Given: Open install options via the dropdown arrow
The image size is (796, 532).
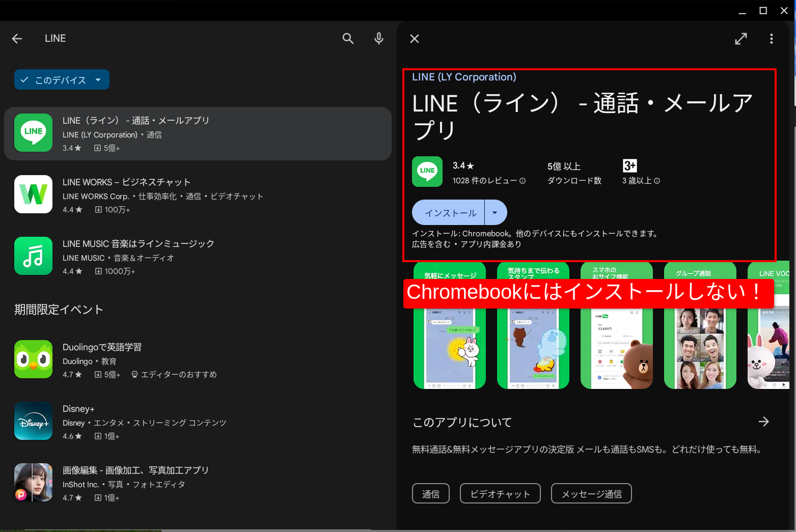Looking at the screenshot, I should click(495, 212).
